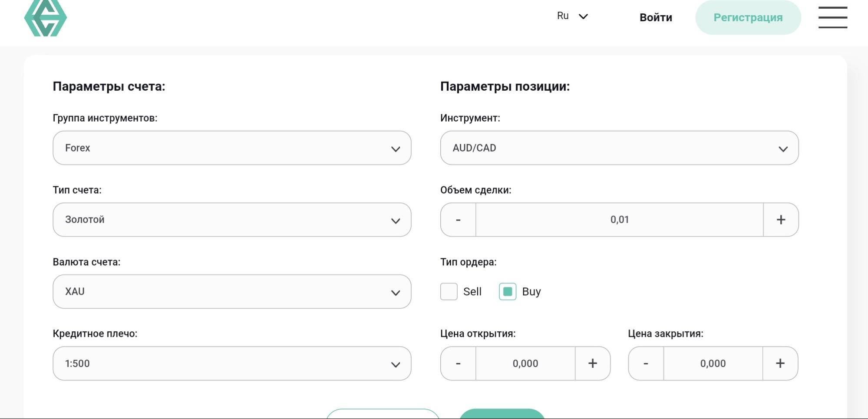Open the Группа инструментов Forex dropdown

coord(232,148)
